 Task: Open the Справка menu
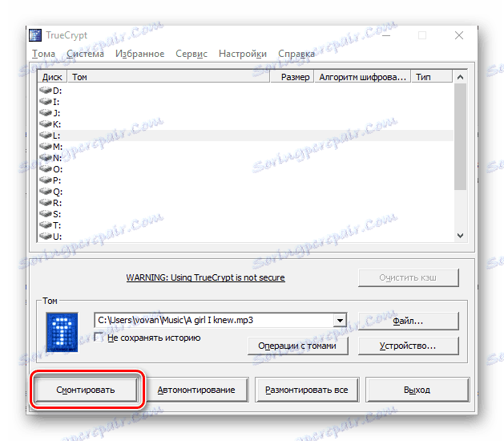pos(296,54)
